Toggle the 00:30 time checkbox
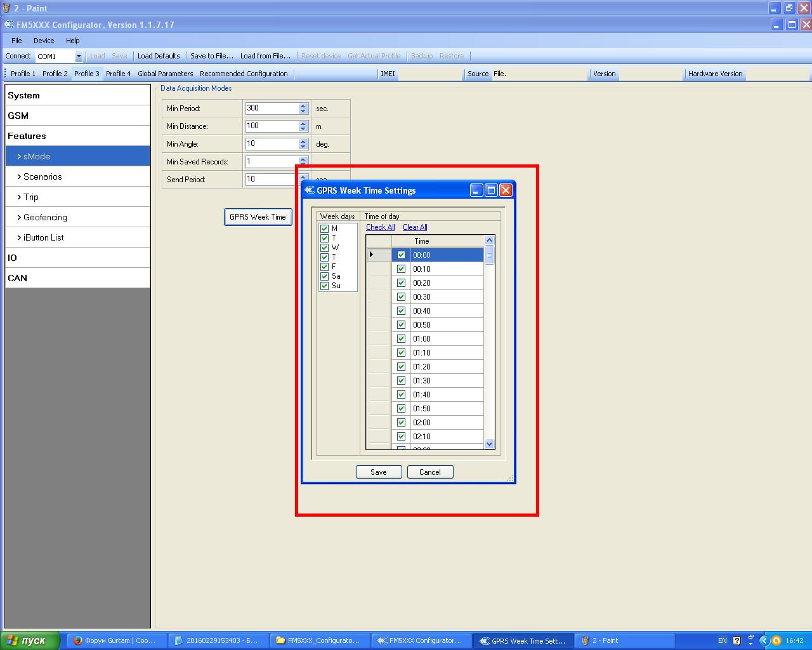This screenshot has width=812, height=650. click(x=401, y=296)
